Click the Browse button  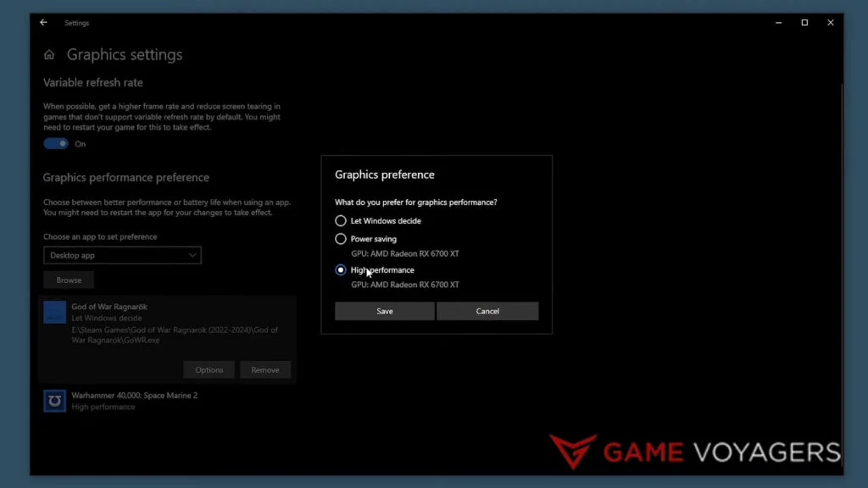[x=69, y=280]
